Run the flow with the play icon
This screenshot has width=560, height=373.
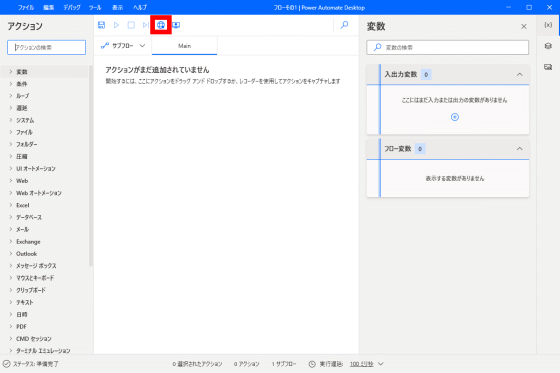pos(116,25)
